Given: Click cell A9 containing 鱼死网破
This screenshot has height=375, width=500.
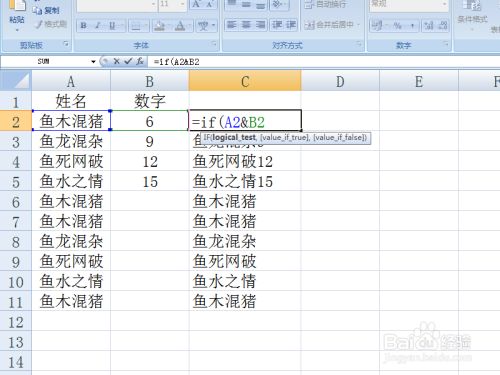Looking at the screenshot, I should tap(71, 261).
